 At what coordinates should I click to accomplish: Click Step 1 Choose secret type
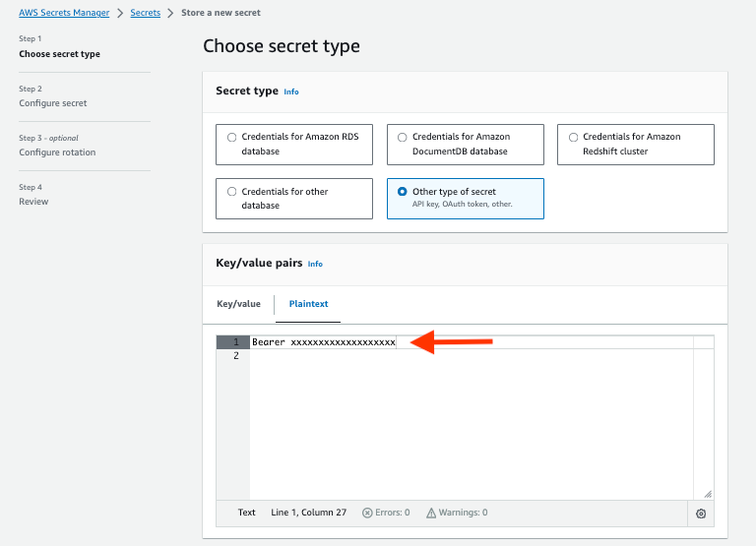[x=59, y=54]
